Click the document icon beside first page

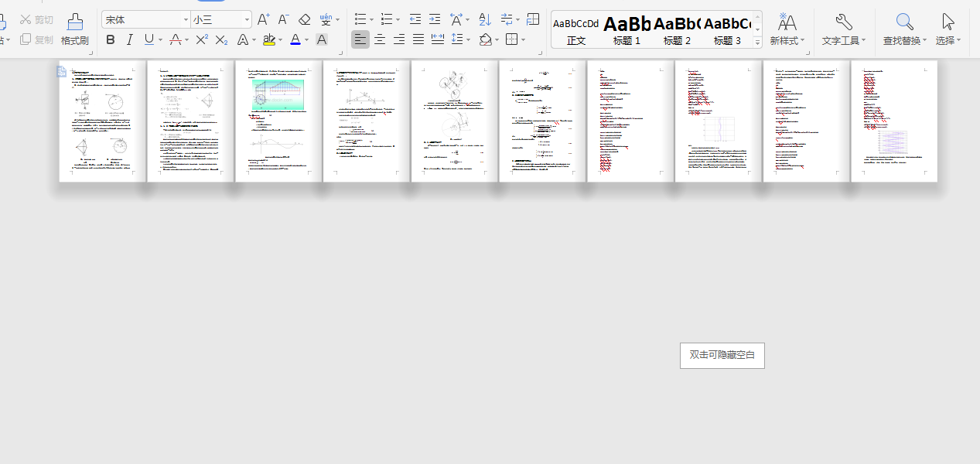pyautogui.click(x=61, y=72)
